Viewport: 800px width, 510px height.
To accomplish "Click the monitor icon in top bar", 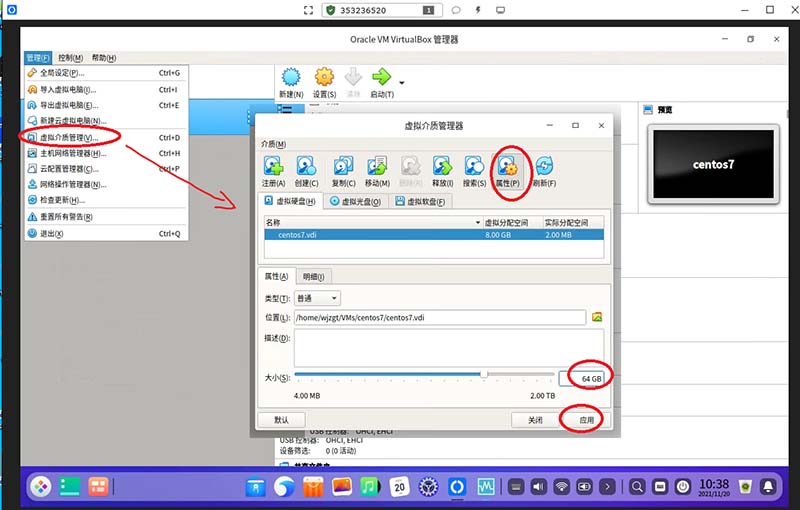I will (x=501, y=10).
